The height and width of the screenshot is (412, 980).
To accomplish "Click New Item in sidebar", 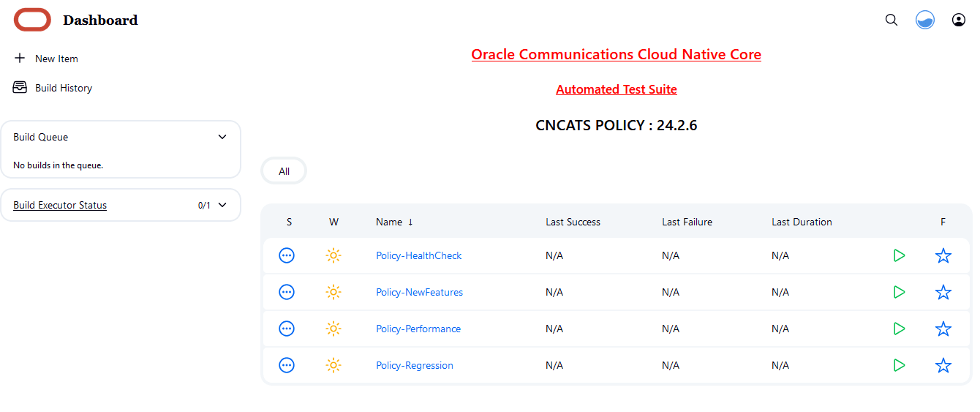I will [56, 59].
